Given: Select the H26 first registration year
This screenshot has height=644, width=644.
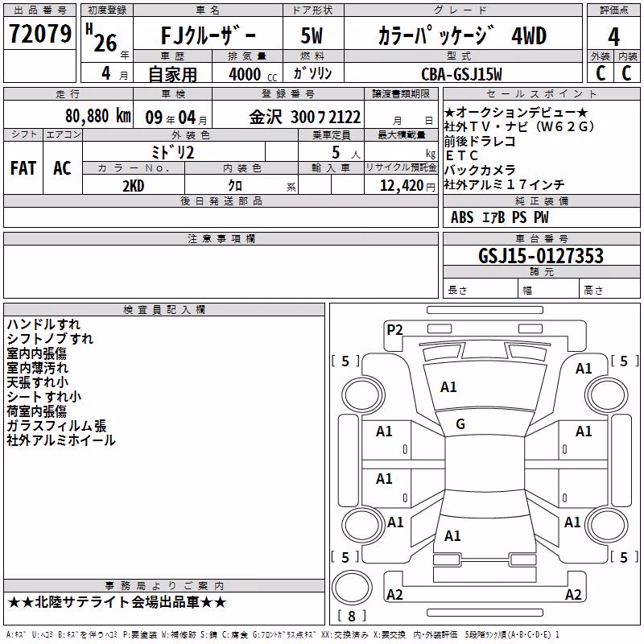Looking at the screenshot, I should tap(103, 38).
